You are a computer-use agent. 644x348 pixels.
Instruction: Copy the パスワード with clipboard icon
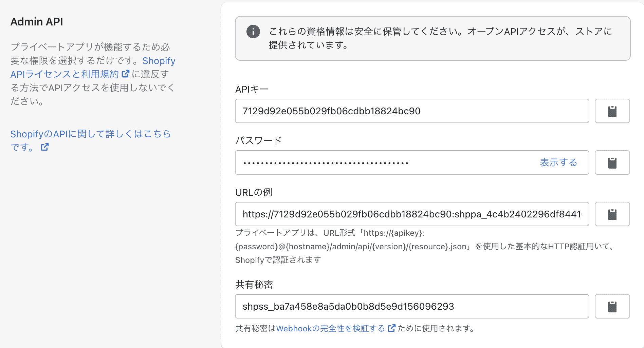click(612, 162)
